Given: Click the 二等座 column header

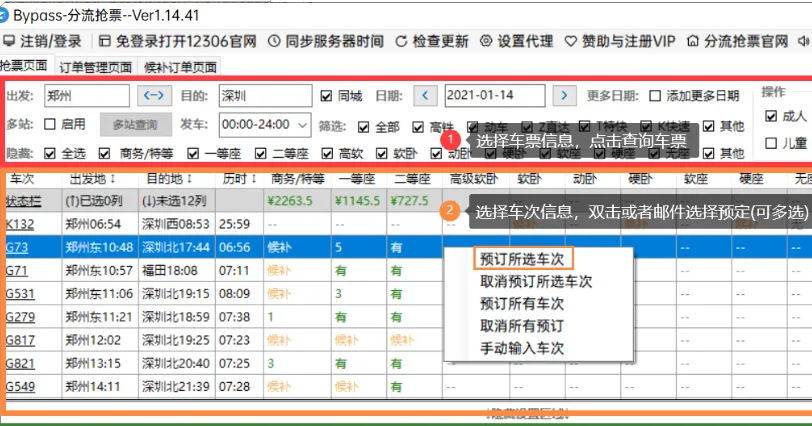Looking at the screenshot, I should tap(414, 179).
